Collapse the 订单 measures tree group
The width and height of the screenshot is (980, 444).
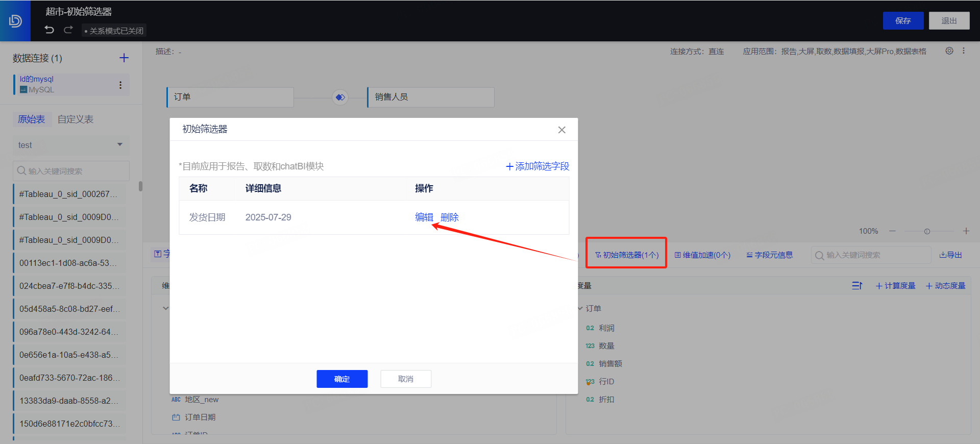coord(580,308)
